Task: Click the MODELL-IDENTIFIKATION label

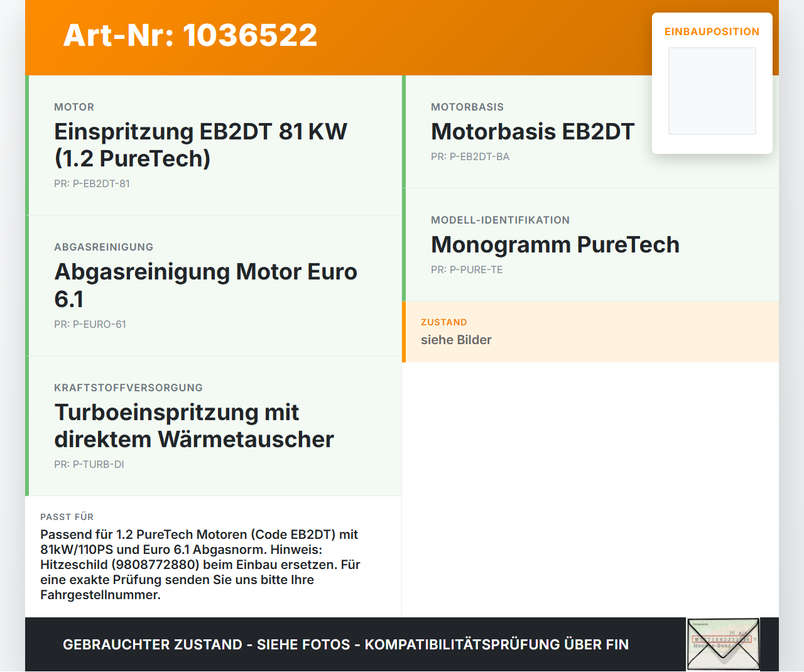Action: pos(500,220)
